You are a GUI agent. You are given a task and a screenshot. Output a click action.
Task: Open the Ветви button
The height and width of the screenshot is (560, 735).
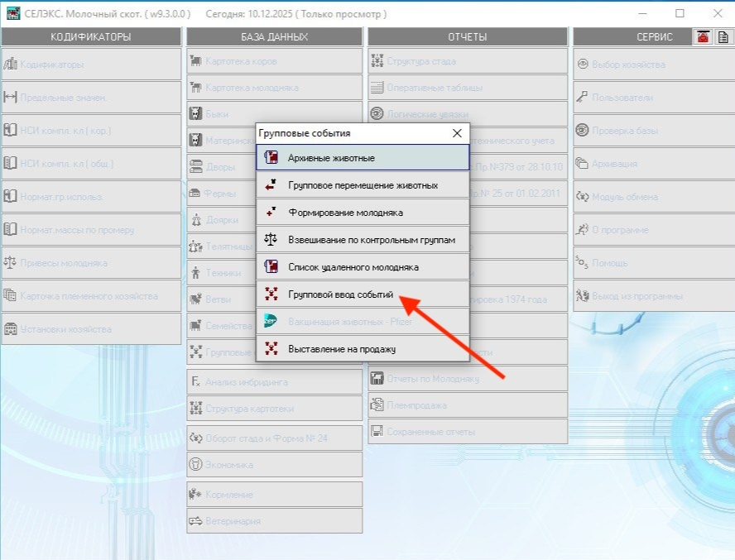[221, 299]
